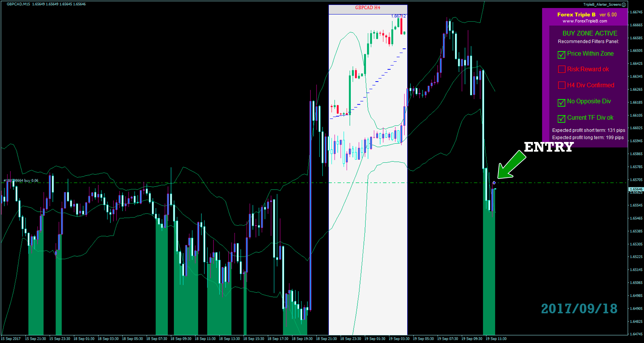Click the smiley face expert advisor icon
Image resolution: width=644 pixels, height=343 pixels.
[x=624, y=4]
